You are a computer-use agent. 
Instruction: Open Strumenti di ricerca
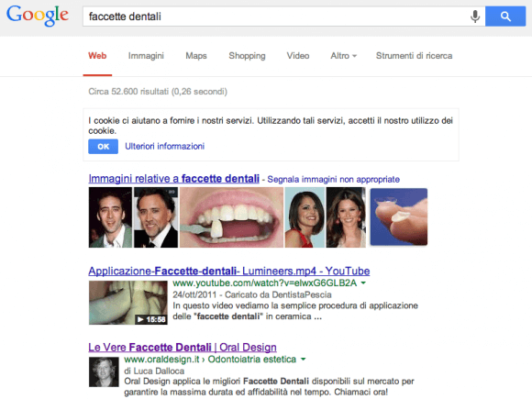[414, 56]
